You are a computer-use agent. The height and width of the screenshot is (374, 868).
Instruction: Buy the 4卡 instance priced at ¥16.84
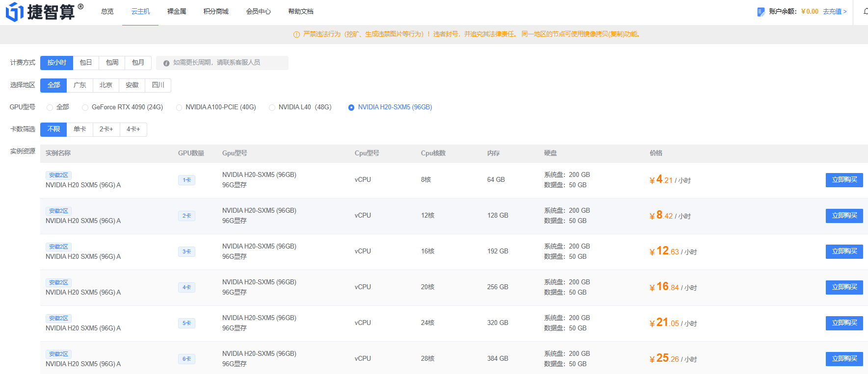(x=844, y=287)
